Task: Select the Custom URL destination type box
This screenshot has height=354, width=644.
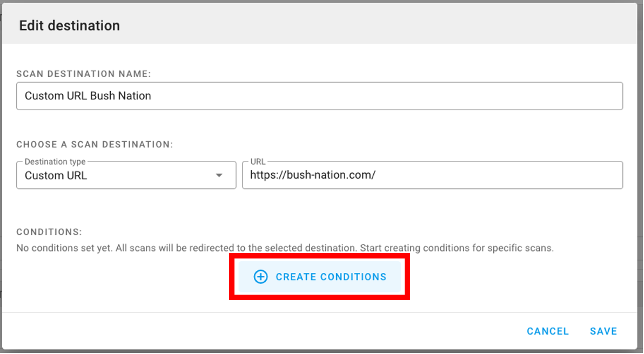Action: 126,175
